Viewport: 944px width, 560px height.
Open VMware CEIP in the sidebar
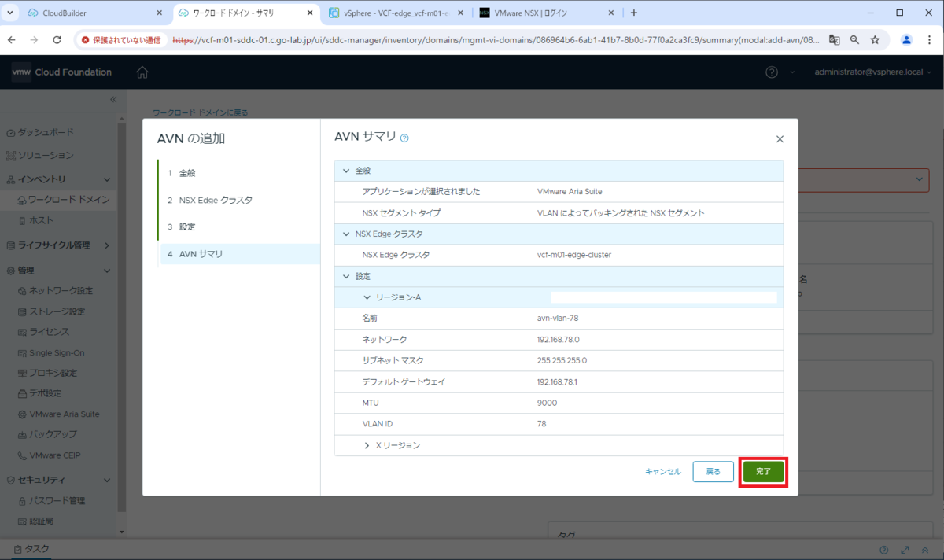click(54, 455)
